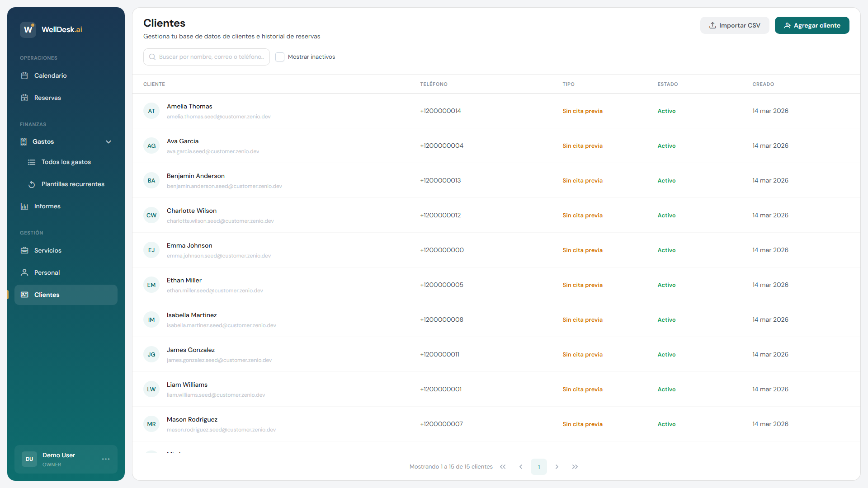This screenshot has width=868, height=488.
Task: Click the Personal user icon
Action: tap(24, 272)
